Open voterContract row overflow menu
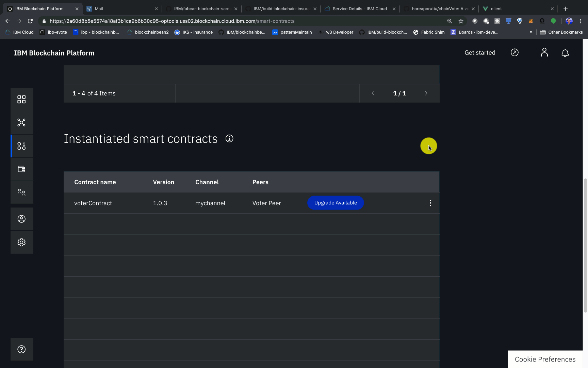 point(430,203)
